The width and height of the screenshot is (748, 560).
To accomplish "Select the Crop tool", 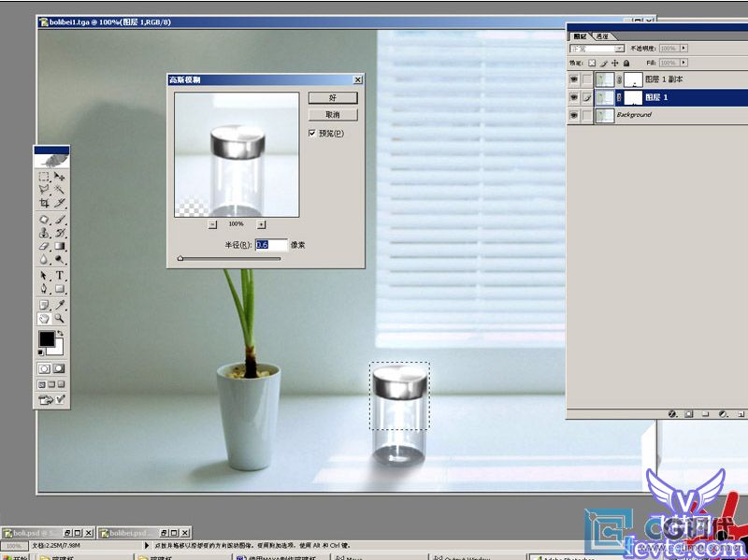I will tap(44, 203).
